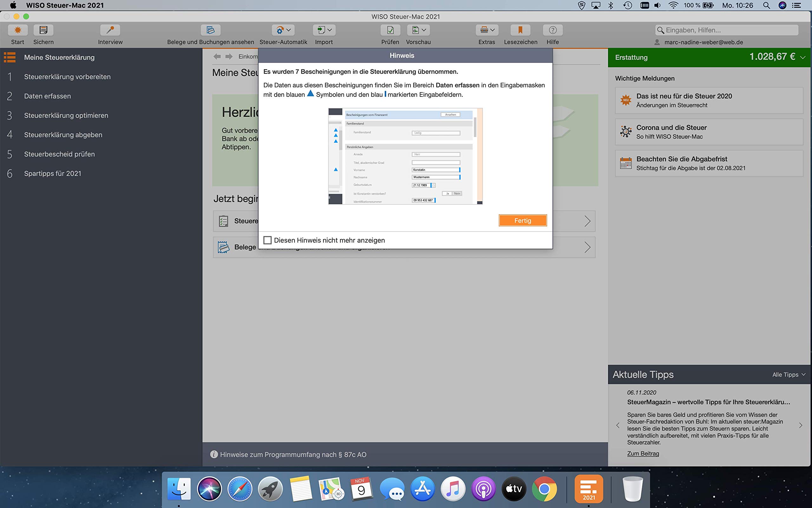812x508 pixels.
Task: Click 'SteuerMagazin – wertvolle Tipps' headline
Action: tap(708, 402)
